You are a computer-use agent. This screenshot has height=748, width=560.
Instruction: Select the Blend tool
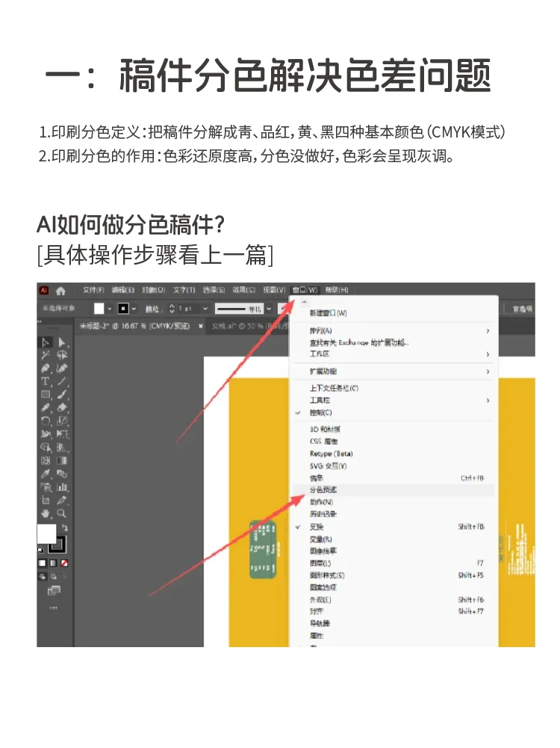click(x=62, y=474)
